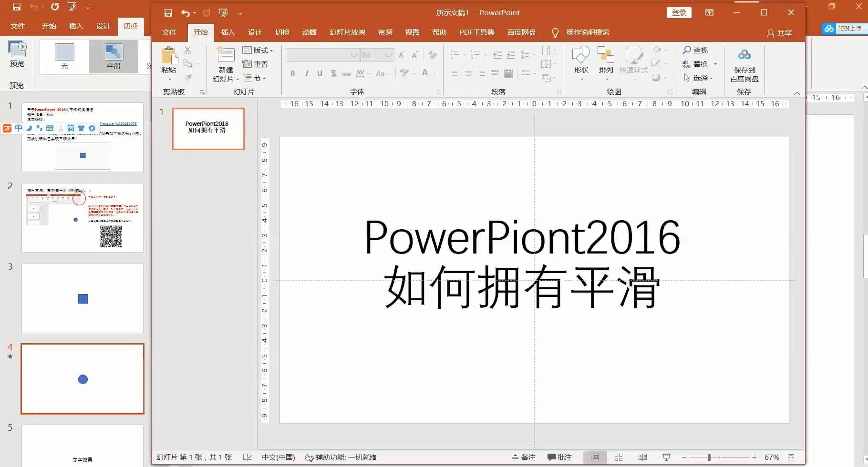Click the Replace (替换) button

point(695,64)
